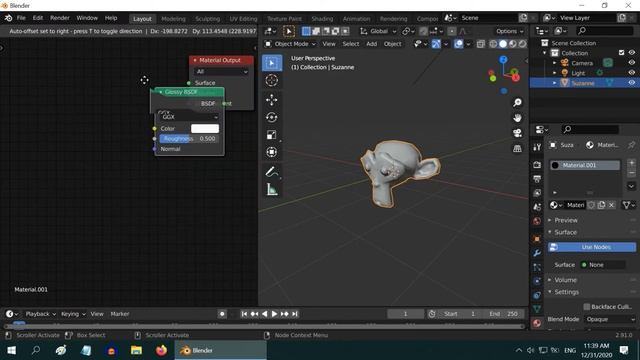Click current frame number field
The image size is (640, 360).
click(x=405, y=314)
